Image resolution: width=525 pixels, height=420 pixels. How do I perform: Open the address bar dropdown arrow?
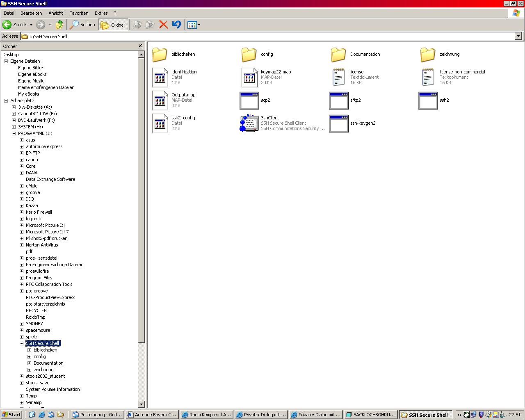[x=518, y=36]
